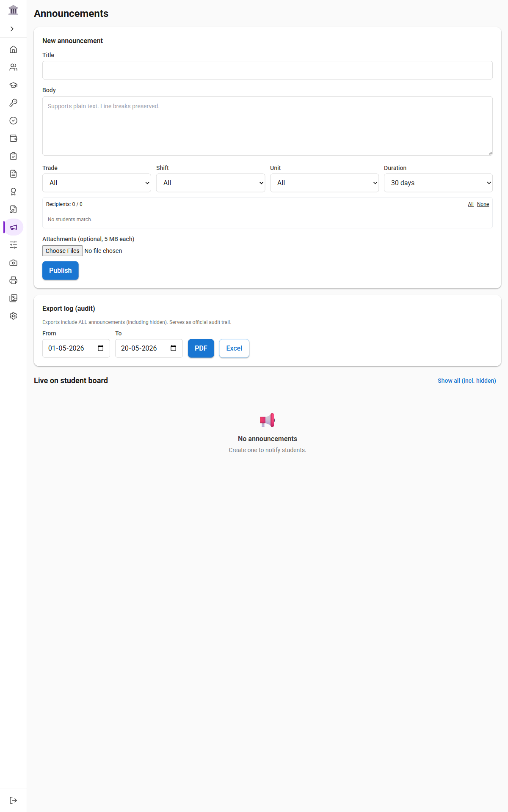Viewport: 508px width, 812px height.
Task: Open the users/people icon in sidebar
Action: click(14, 67)
